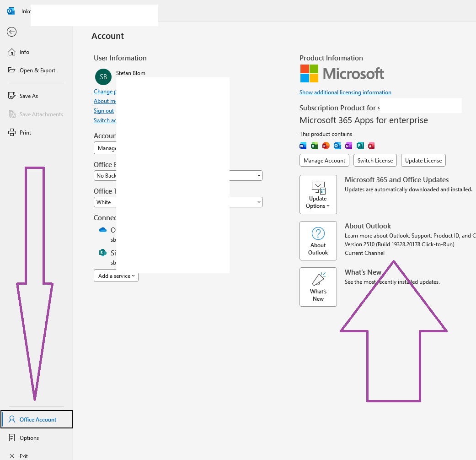Click the Outlook app logo in title bar
The width and height of the screenshot is (476, 460).
(x=11, y=11)
